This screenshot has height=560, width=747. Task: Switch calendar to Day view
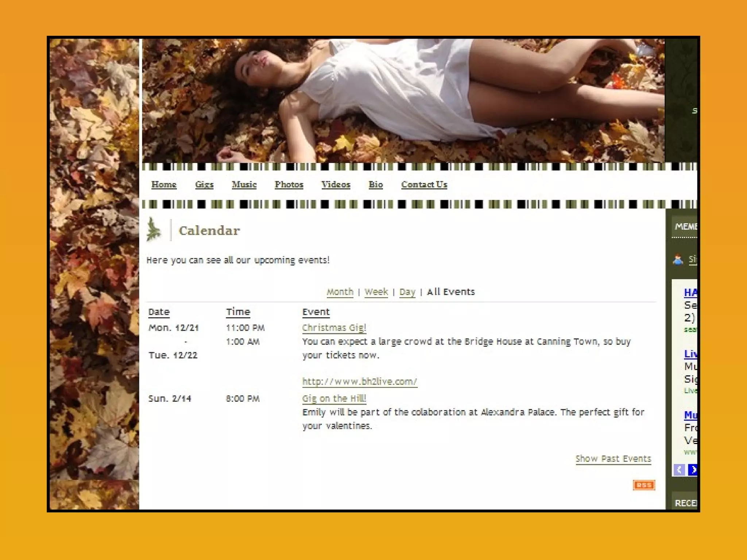pos(407,292)
